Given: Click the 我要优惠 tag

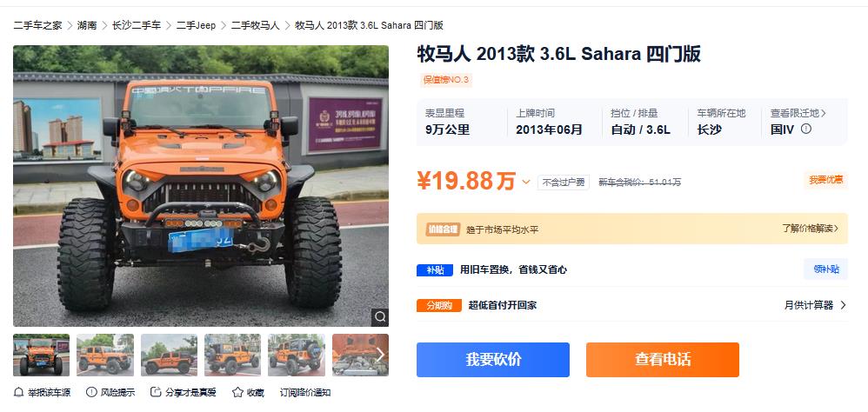Looking at the screenshot, I should [x=826, y=180].
